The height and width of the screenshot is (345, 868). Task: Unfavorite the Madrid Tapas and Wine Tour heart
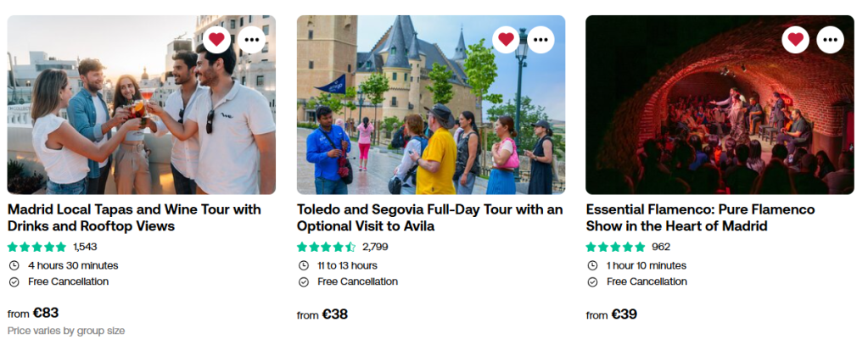216,39
